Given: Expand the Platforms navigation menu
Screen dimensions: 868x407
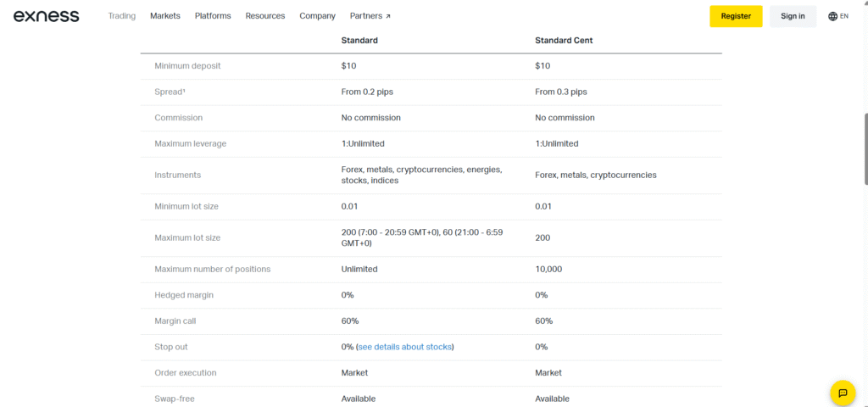Looking at the screenshot, I should tap(213, 16).
